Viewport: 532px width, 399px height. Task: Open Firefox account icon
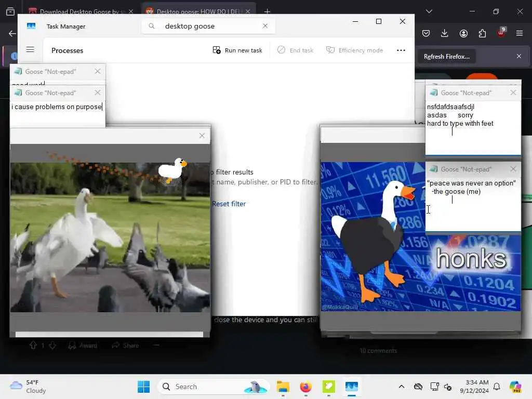point(463,33)
